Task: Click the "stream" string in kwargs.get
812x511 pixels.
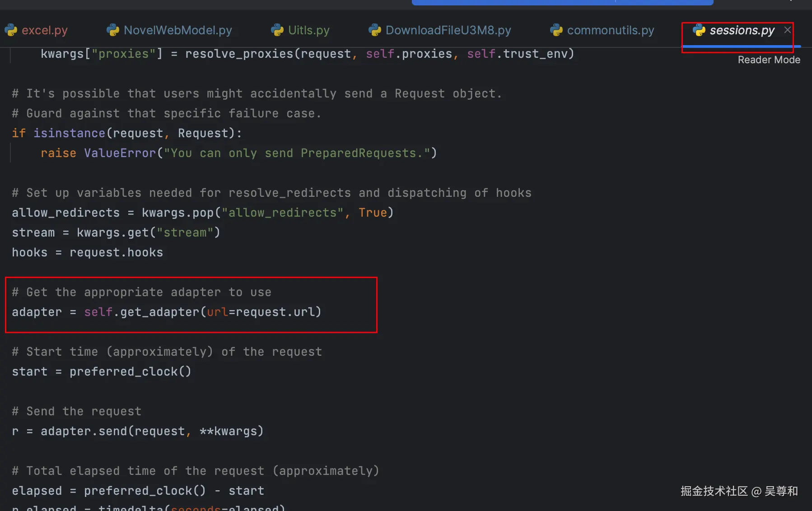Action: pyautogui.click(x=185, y=232)
